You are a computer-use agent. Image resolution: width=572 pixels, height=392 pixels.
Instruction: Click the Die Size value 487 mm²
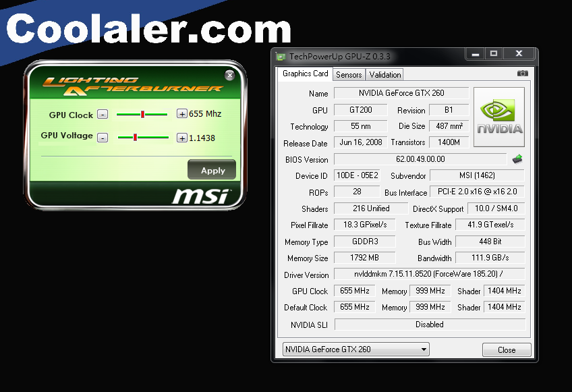click(449, 126)
